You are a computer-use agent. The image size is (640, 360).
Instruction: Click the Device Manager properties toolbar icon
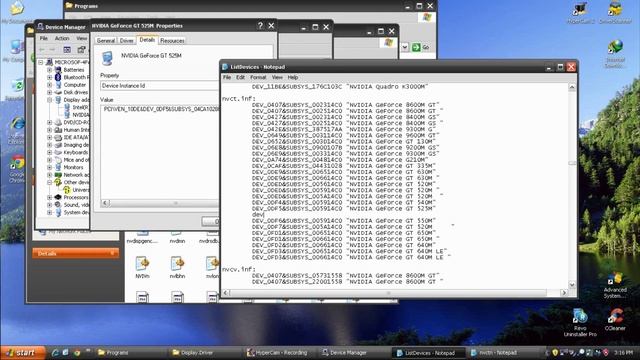coord(81,50)
